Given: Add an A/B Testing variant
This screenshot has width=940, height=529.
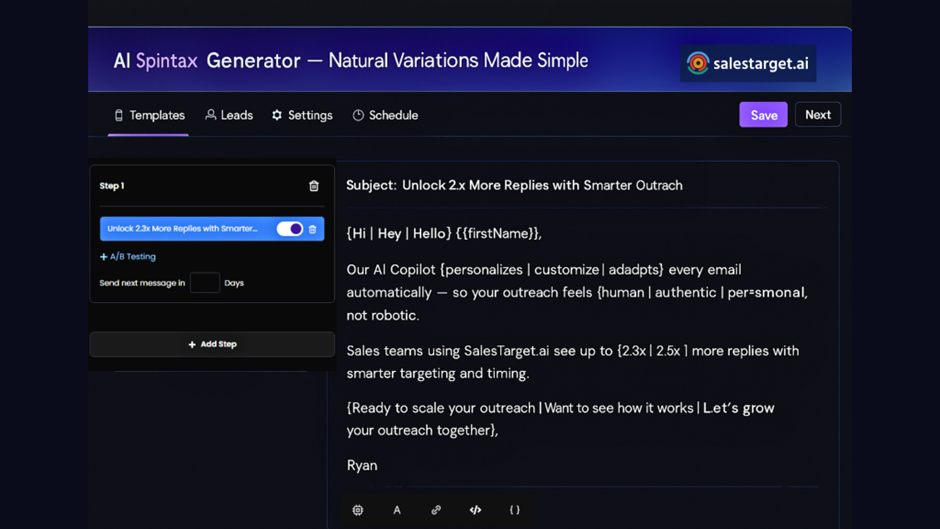Looking at the screenshot, I should (x=128, y=257).
